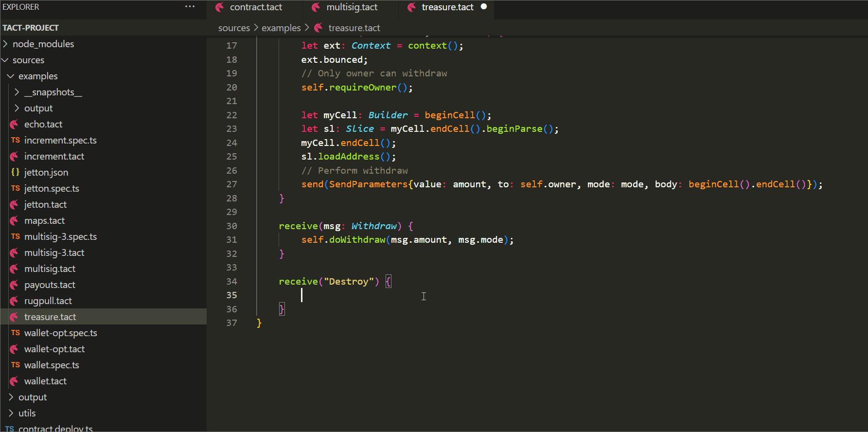This screenshot has width=868, height=432.
Task: Expand the __snapshots__ folder
Action: [x=17, y=92]
